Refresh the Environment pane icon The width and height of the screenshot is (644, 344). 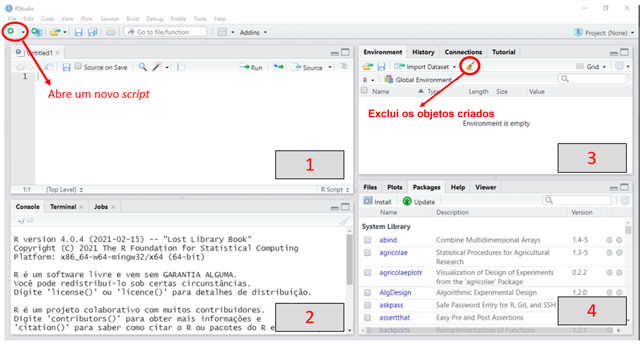619,66
